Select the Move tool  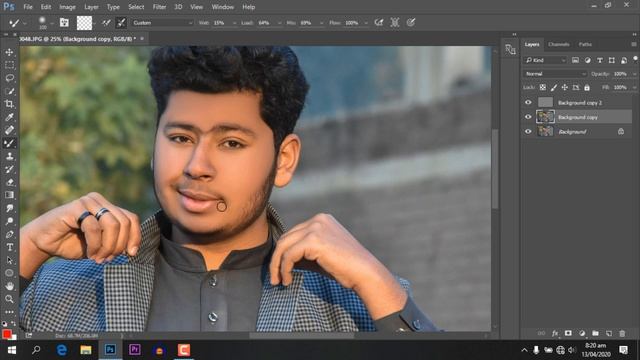pyautogui.click(x=9, y=52)
